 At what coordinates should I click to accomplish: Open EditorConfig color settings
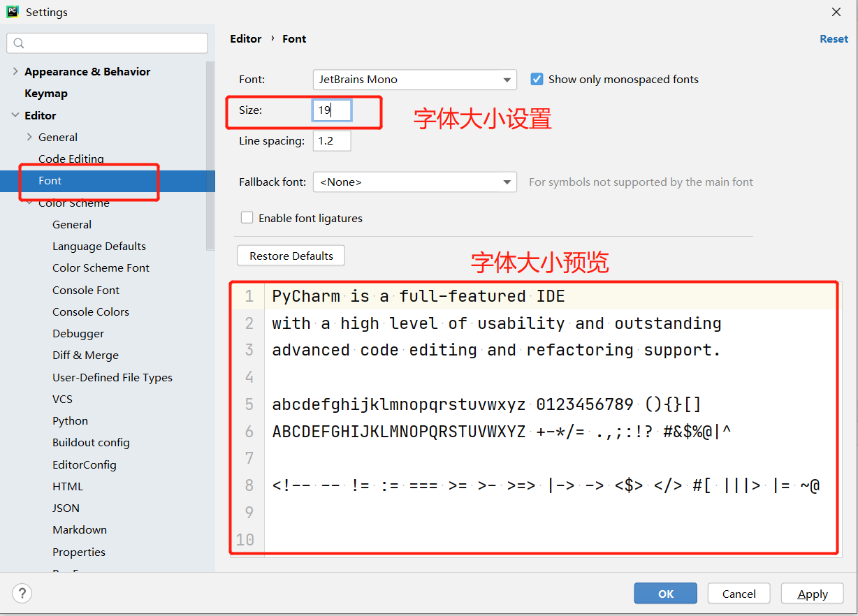click(85, 464)
